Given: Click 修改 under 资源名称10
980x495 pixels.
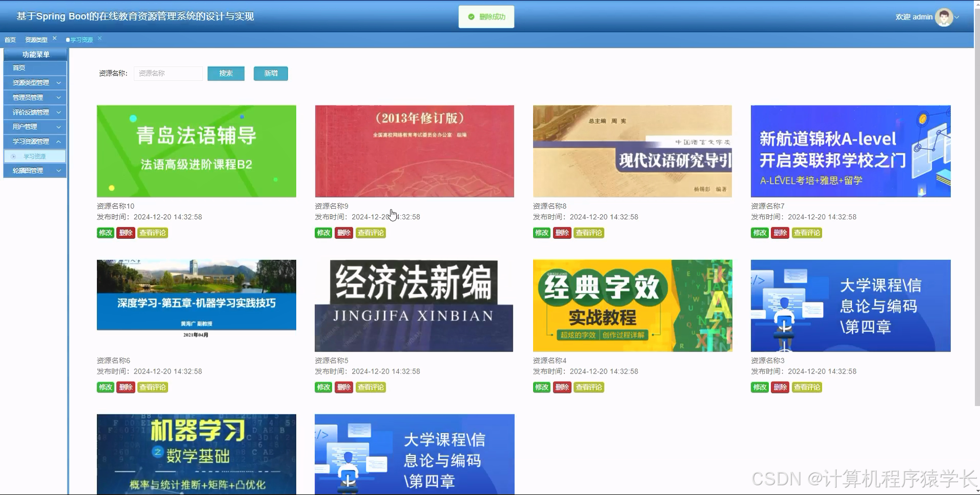Looking at the screenshot, I should point(105,232).
